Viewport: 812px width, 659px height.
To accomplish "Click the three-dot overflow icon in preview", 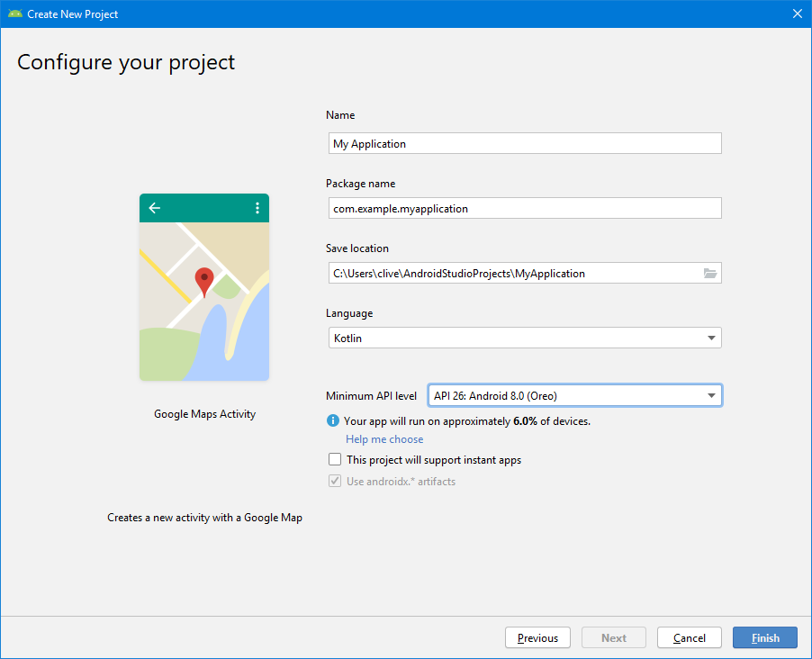I will 257,208.
